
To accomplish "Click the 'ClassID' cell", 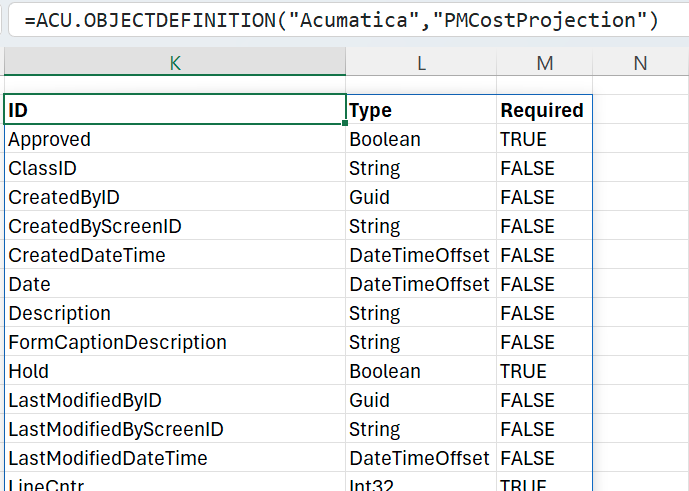I will point(175,168).
